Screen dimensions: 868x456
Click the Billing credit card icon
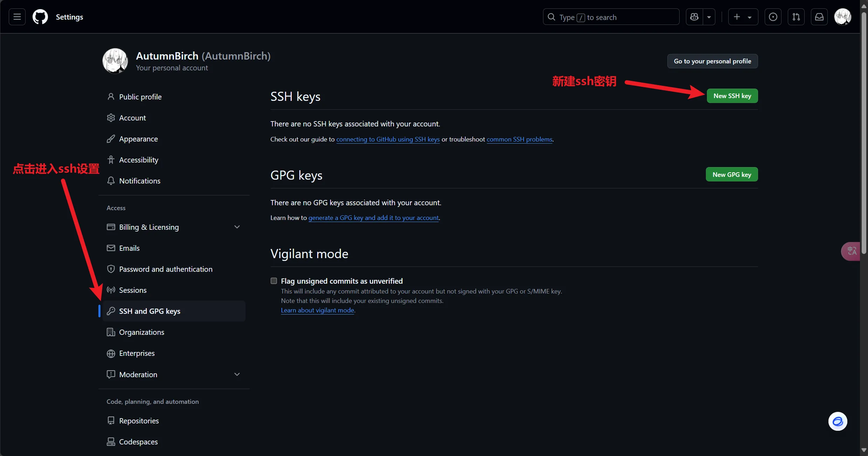[111, 227]
